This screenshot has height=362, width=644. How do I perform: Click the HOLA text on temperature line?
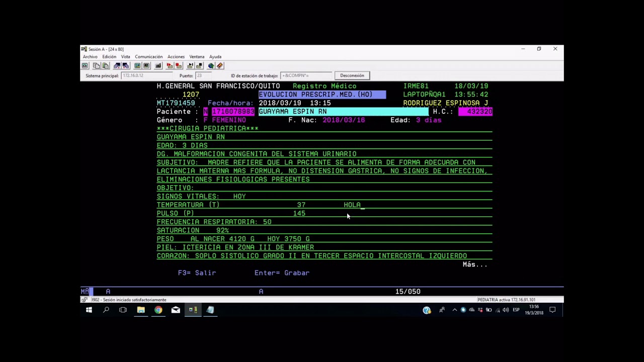pos(352,205)
